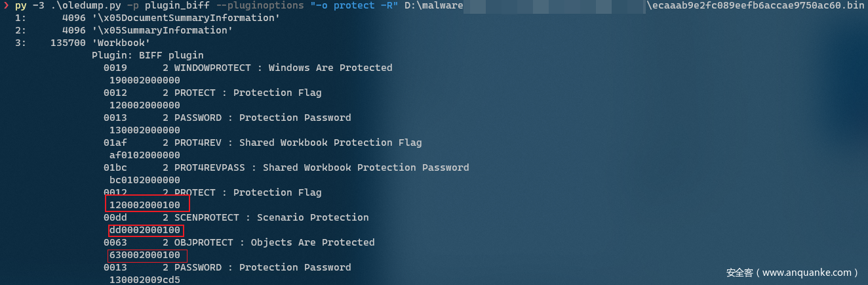
Task: Click the PROT4REVPASS record line
Action: [x=286, y=167]
